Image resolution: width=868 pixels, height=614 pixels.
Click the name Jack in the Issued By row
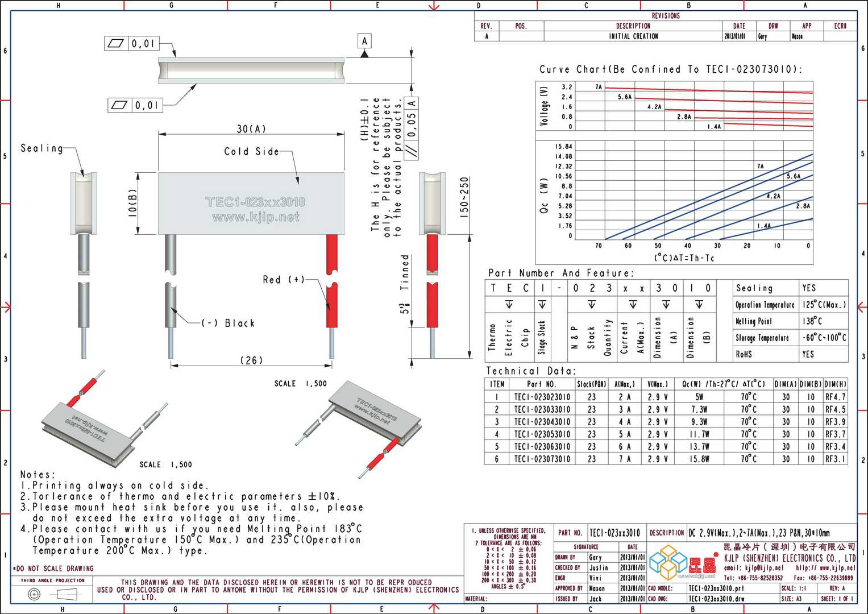tap(595, 599)
